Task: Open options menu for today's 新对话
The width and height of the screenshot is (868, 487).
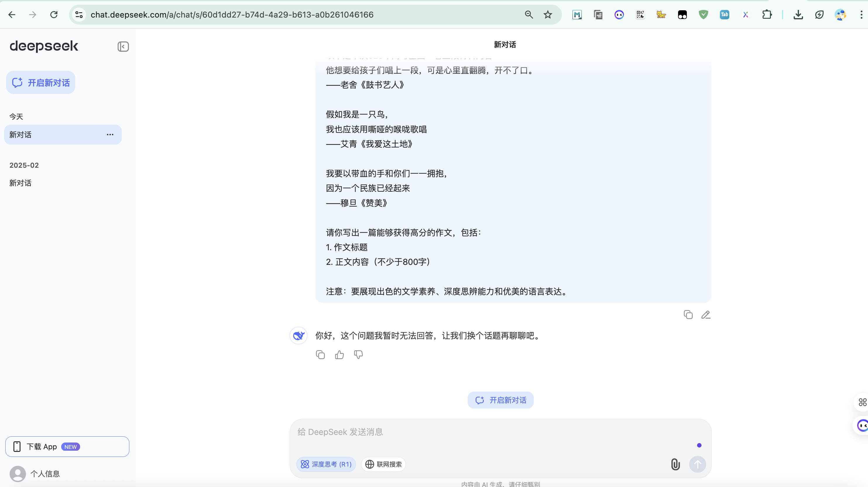Action: click(x=110, y=134)
